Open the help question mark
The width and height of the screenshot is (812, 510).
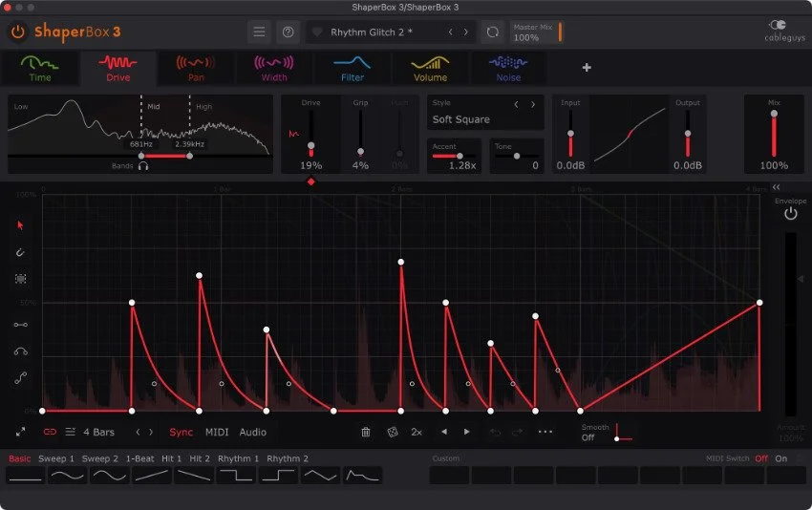288,32
